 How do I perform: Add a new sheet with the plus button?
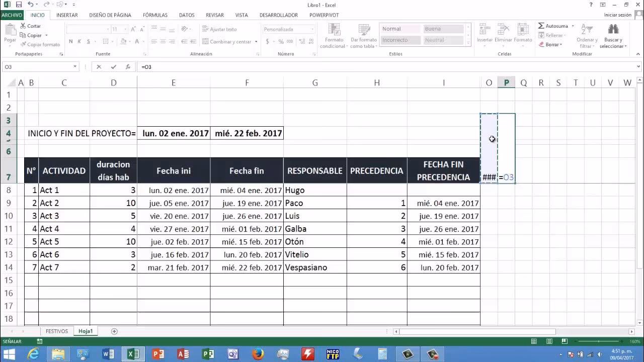114,331
